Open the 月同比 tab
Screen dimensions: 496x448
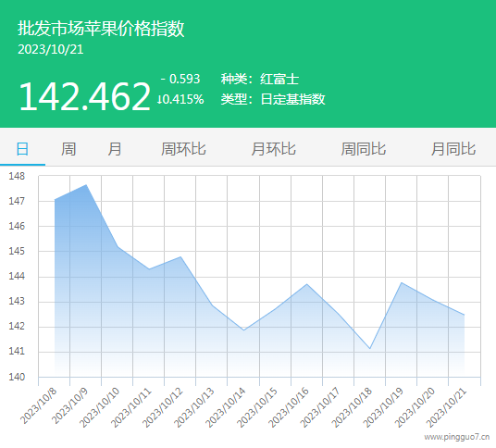(453, 149)
